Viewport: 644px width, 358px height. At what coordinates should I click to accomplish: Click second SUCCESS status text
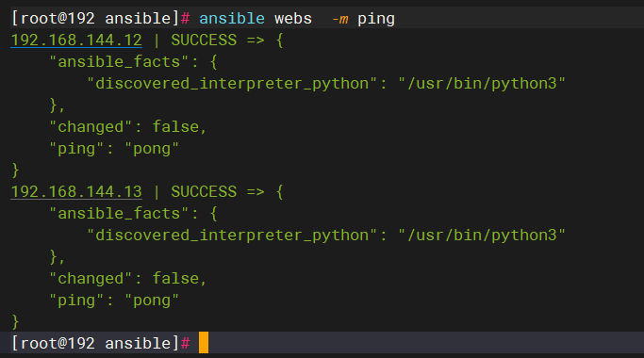coord(204,192)
